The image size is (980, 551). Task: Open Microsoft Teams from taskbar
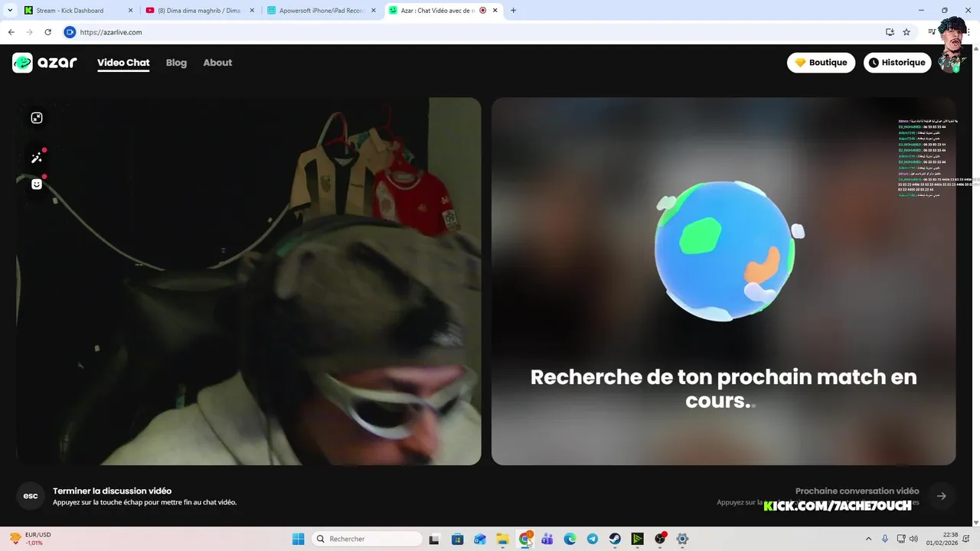547,539
